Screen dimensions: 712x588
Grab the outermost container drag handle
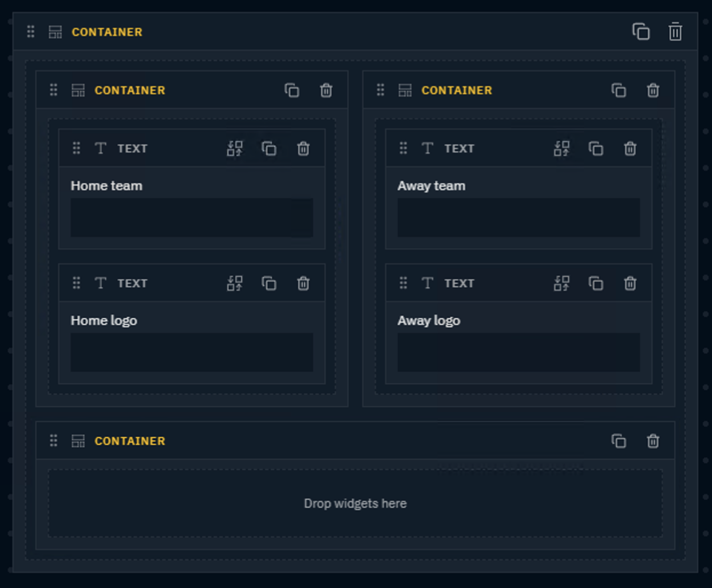31,31
